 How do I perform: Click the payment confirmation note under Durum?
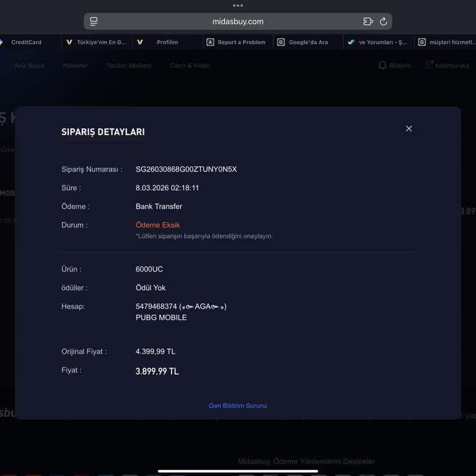205,236
